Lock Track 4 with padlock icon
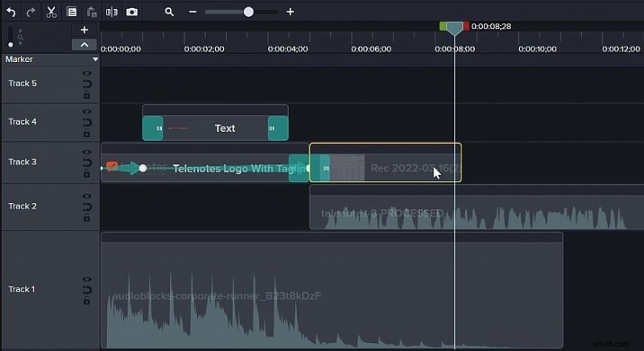Image resolution: width=644 pixels, height=351 pixels. [87, 134]
